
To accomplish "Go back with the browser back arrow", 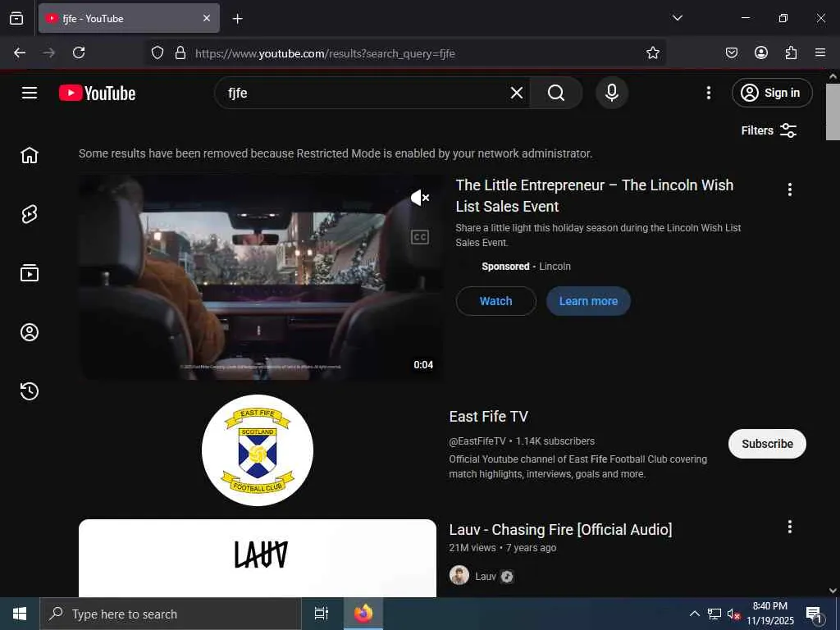I will [20, 52].
